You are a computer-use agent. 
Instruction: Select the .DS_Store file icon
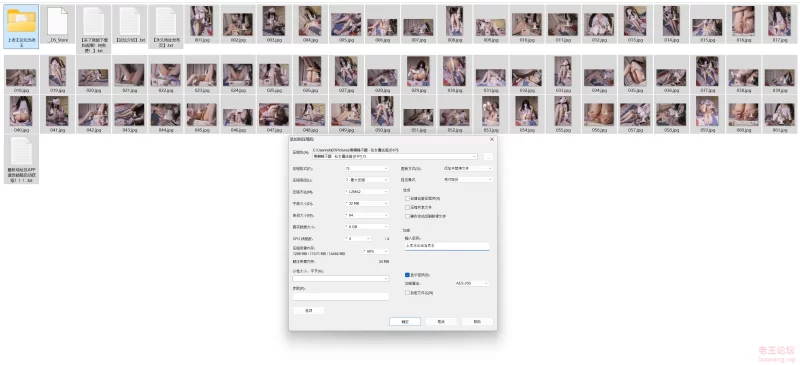pos(57,21)
